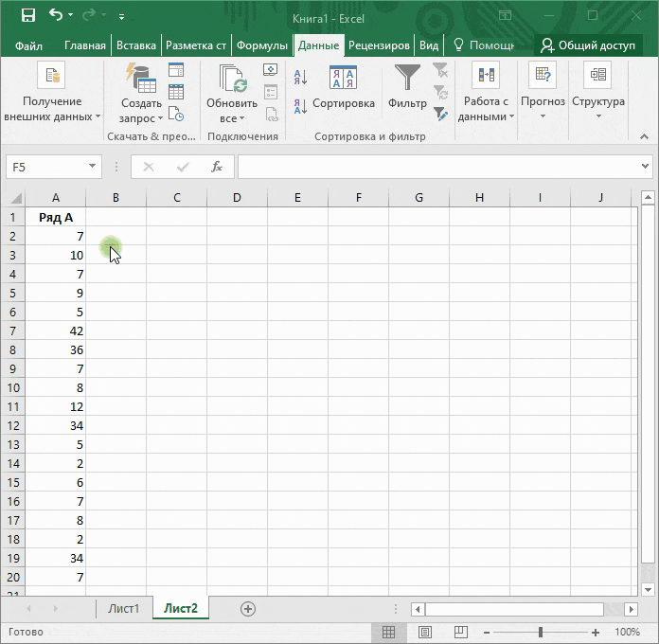Click Обновить все refresh button
659x644 pixels.
point(232,93)
